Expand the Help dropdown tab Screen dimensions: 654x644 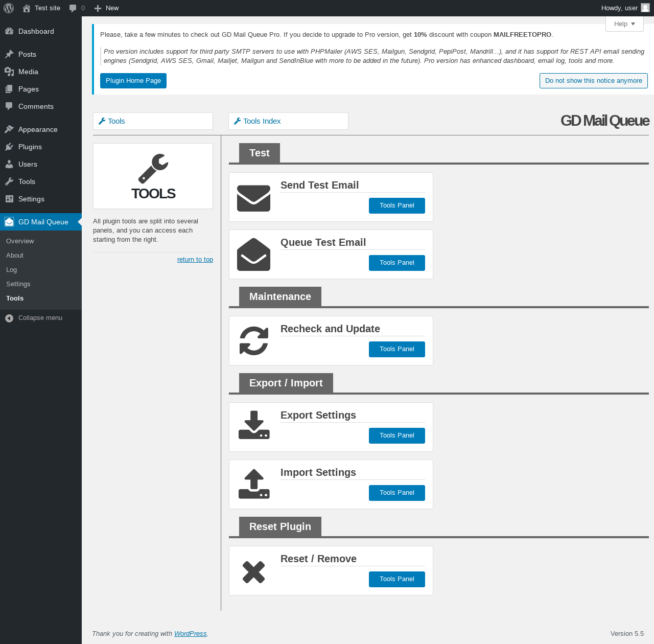[x=624, y=24]
